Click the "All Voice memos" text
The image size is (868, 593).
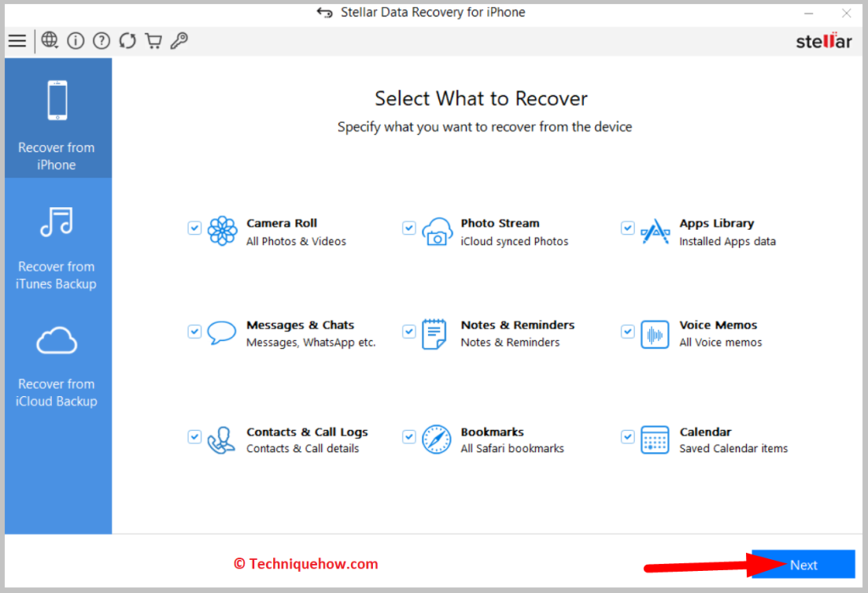pos(721,343)
